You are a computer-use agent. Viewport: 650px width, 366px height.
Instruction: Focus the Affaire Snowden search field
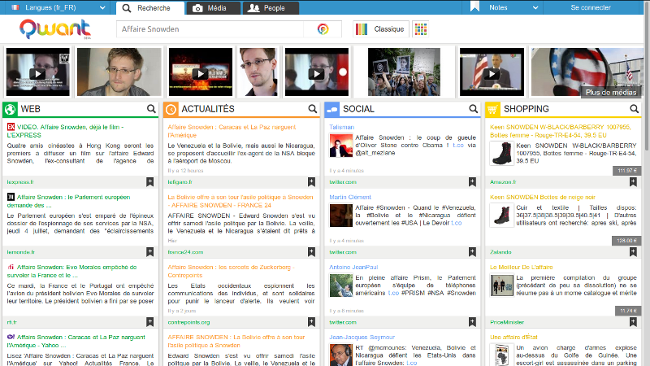pos(210,29)
